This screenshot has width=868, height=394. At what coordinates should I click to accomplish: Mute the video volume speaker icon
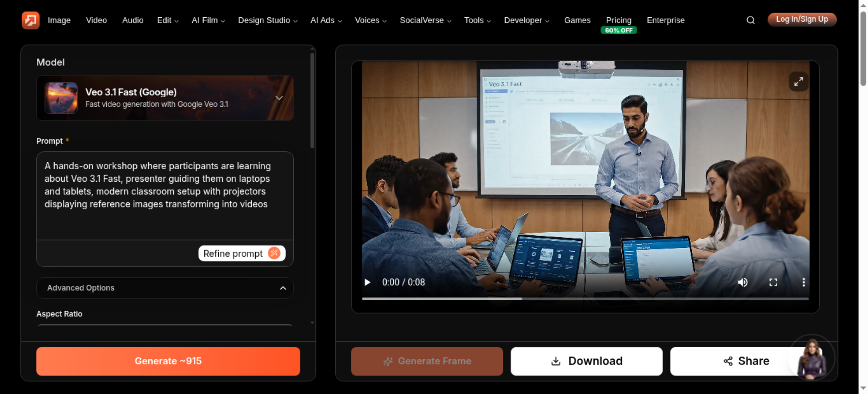click(743, 282)
